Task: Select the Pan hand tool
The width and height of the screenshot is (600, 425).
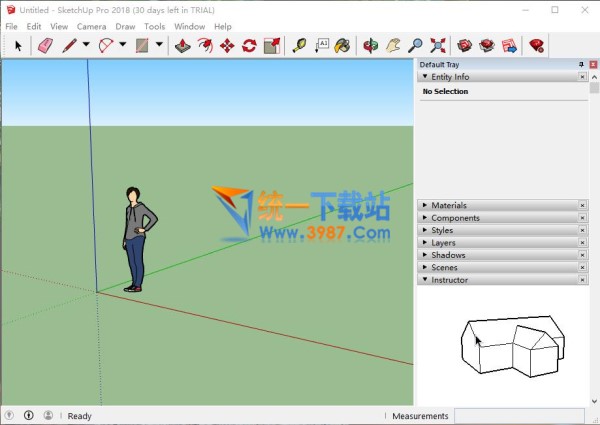Action: [393, 46]
